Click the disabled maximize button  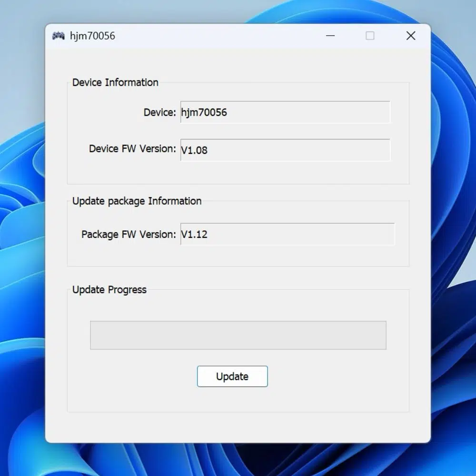point(370,36)
